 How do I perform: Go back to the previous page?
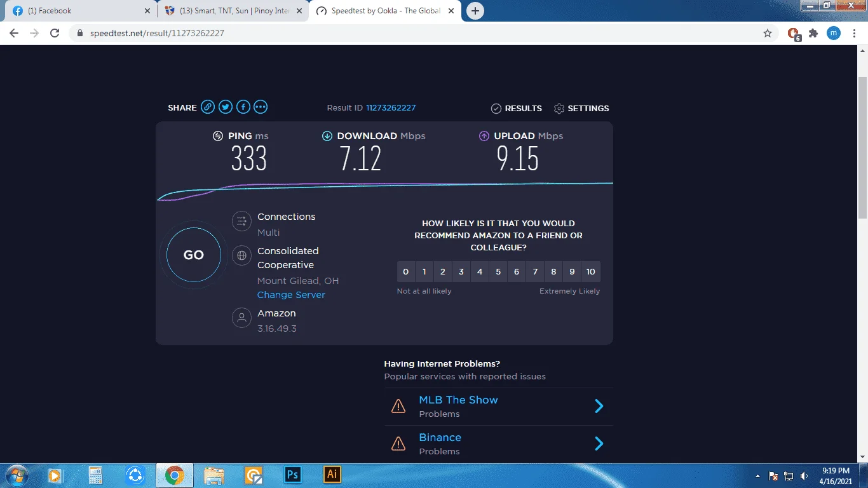(x=14, y=33)
